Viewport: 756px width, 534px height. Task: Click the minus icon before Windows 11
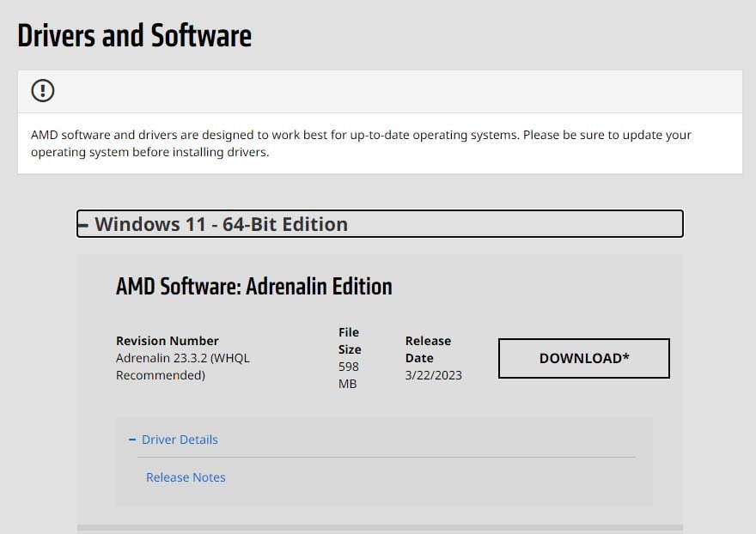pos(83,224)
